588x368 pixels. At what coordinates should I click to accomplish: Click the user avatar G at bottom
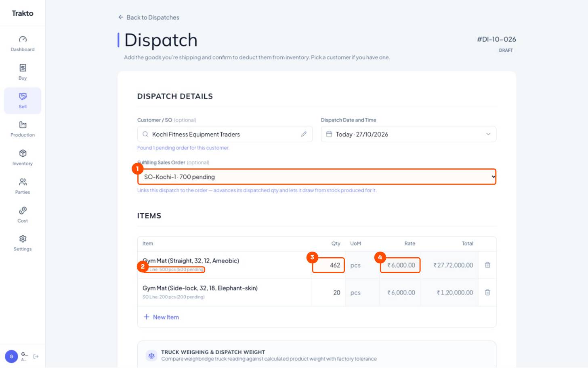(x=11, y=356)
